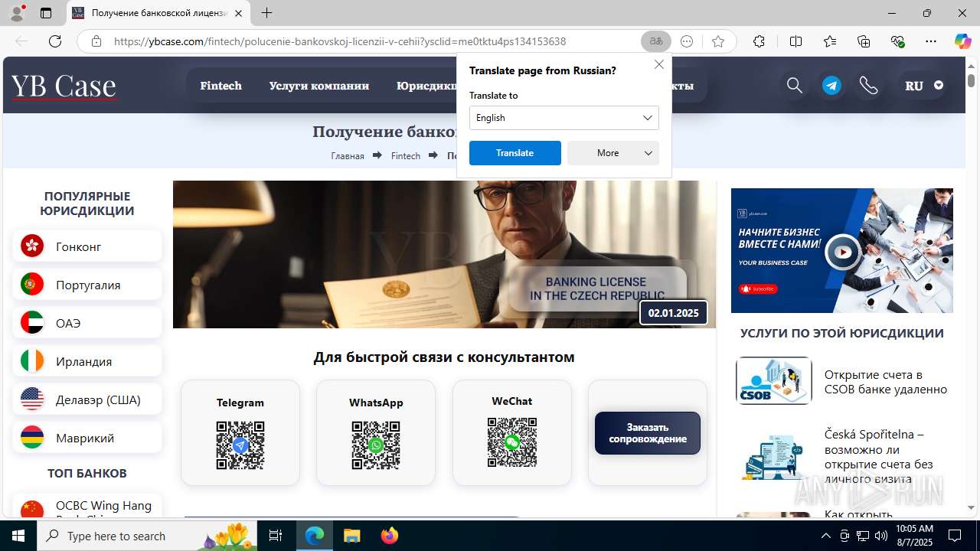Open Firefox from taskbar
This screenshot has height=551, width=980.
pyautogui.click(x=389, y=536)
